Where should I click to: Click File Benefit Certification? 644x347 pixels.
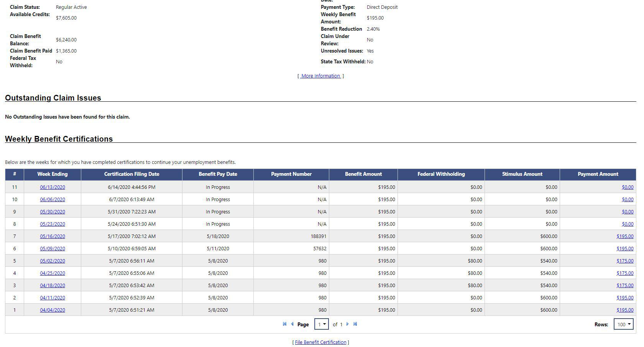[320, 342]
